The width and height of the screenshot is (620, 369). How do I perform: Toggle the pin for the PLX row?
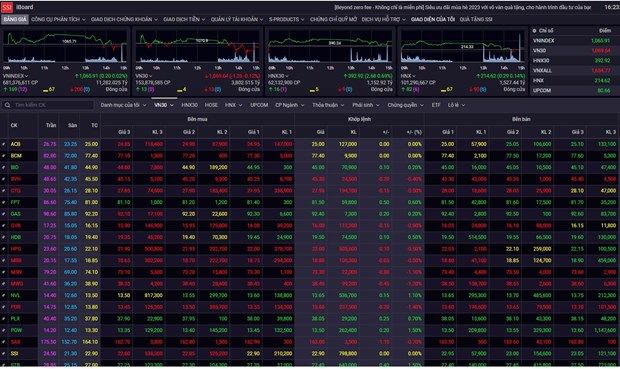[4, 319]
